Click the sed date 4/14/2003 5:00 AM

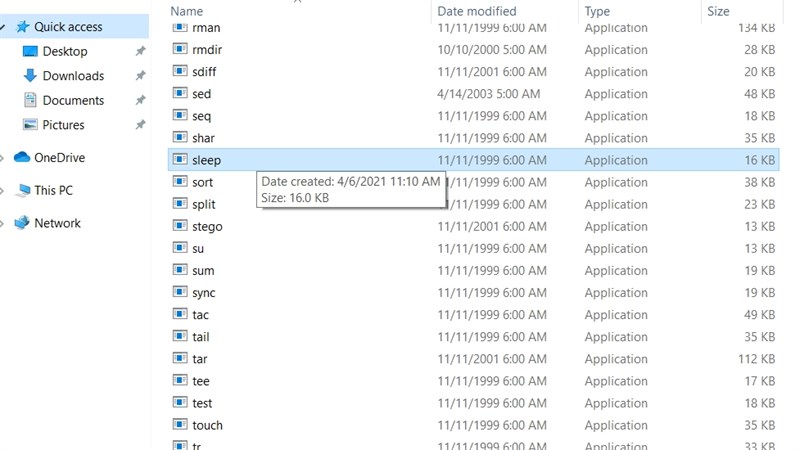488,94
